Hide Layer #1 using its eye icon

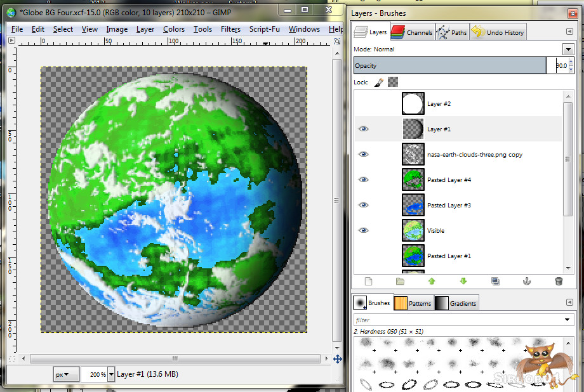[x=364, y=129]
